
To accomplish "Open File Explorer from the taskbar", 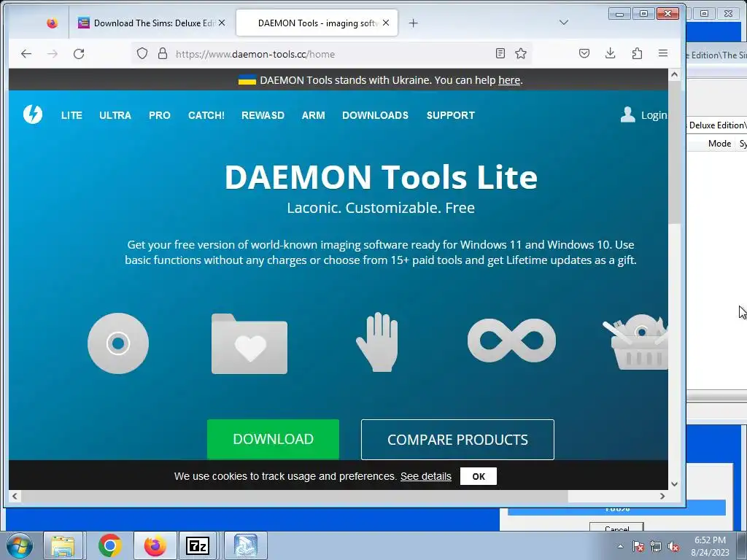I will point(63,545).
